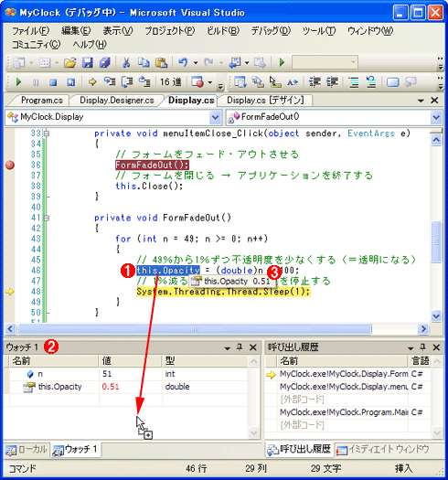Viewport: 448px width, 480px height.
Task: Continue debugging with the green play icon
Action: (18, 82)
